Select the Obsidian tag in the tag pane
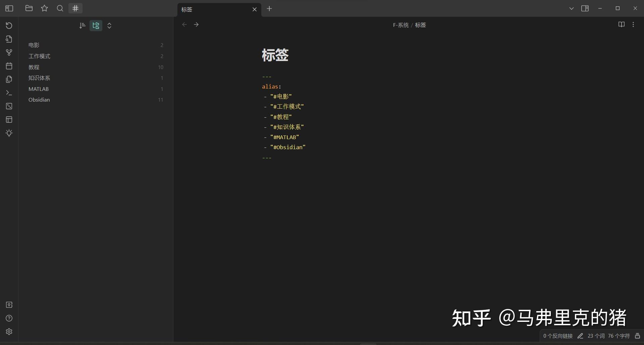 tap(39, 100)
